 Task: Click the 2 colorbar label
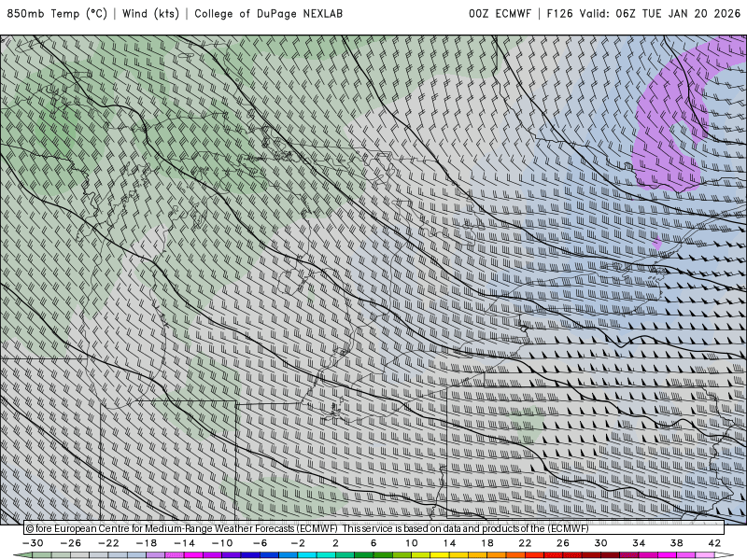(335, 543)
